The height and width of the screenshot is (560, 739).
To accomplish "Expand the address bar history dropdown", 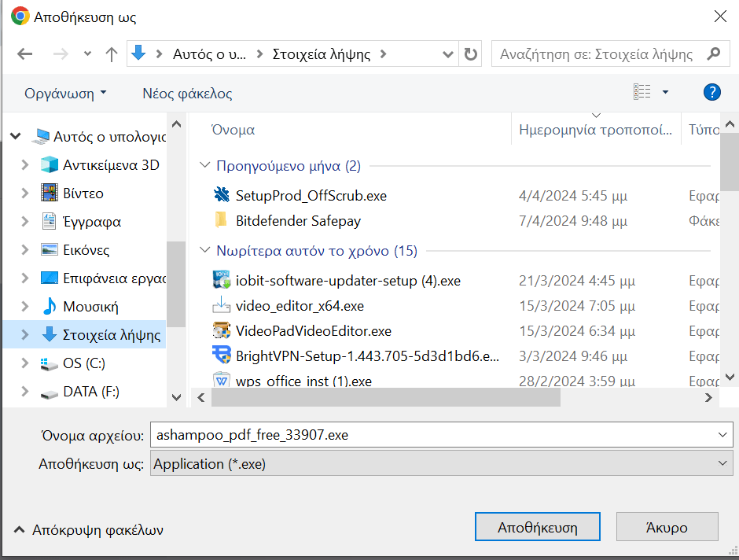I will click(448, 54).
